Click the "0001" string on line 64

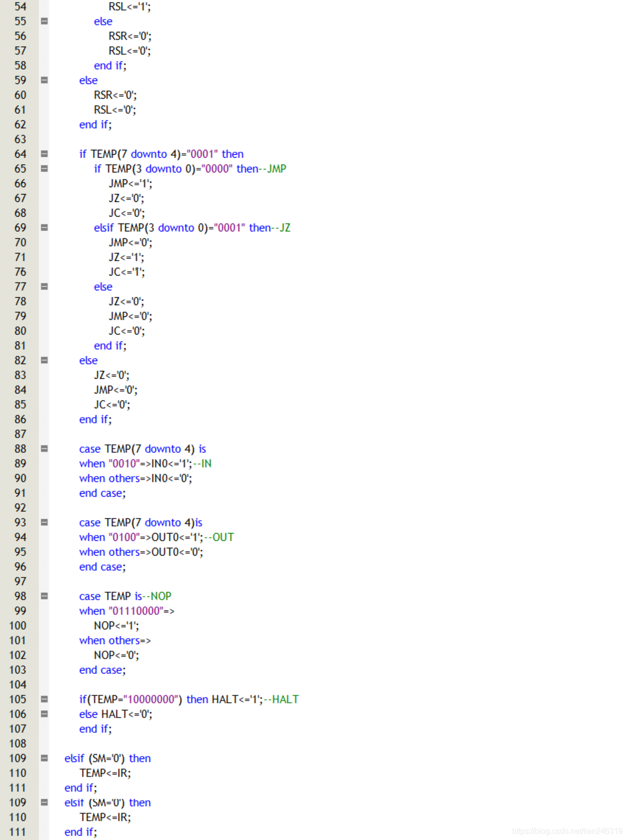[x=202, y=154]
